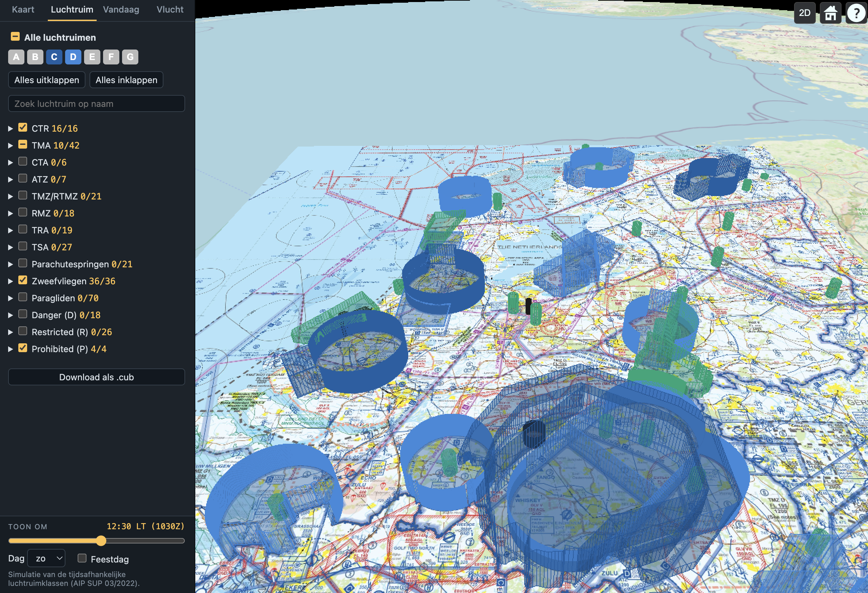
Task: Uncheck Prohibited (P) 4/4 checkbox
Action: pos(23,348)
